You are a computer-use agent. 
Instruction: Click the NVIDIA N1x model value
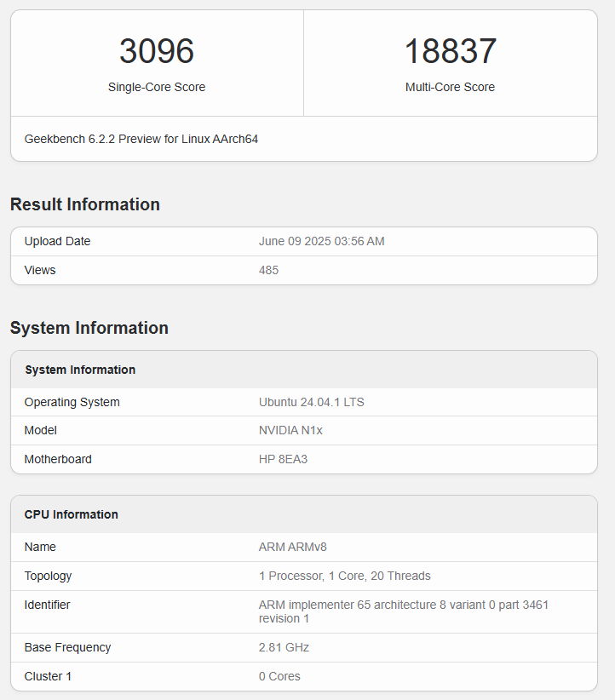[290, 430]
